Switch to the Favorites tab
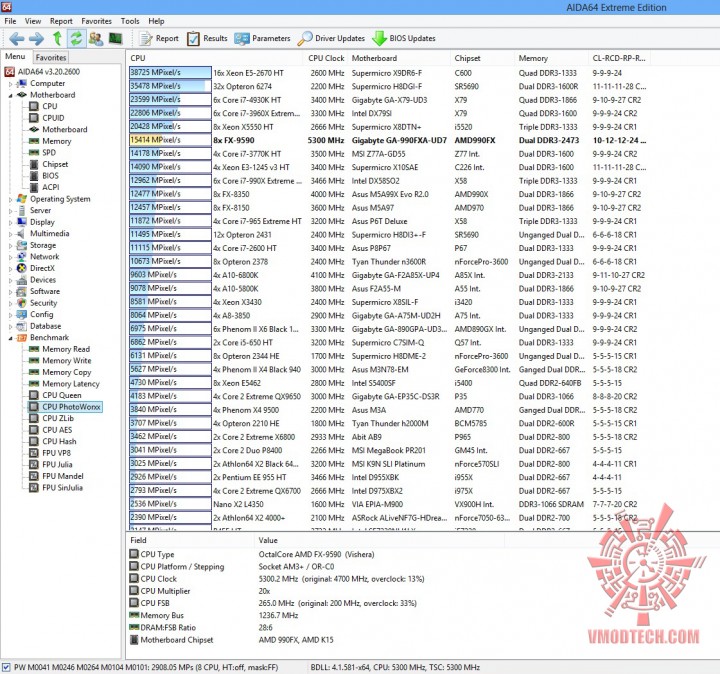The image size is (720, 674). (x=51, y=57)
